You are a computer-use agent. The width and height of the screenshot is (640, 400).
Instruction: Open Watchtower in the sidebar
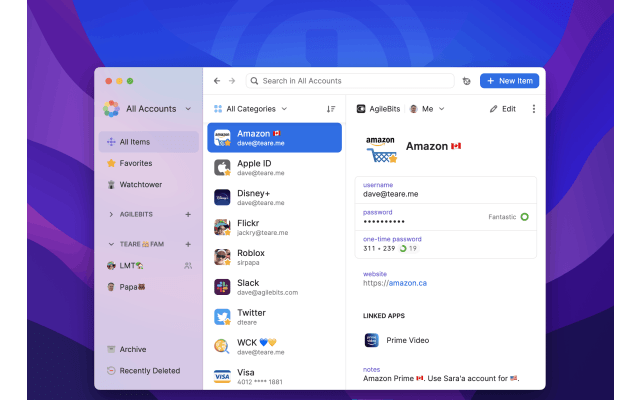click(x=149, y=184)
